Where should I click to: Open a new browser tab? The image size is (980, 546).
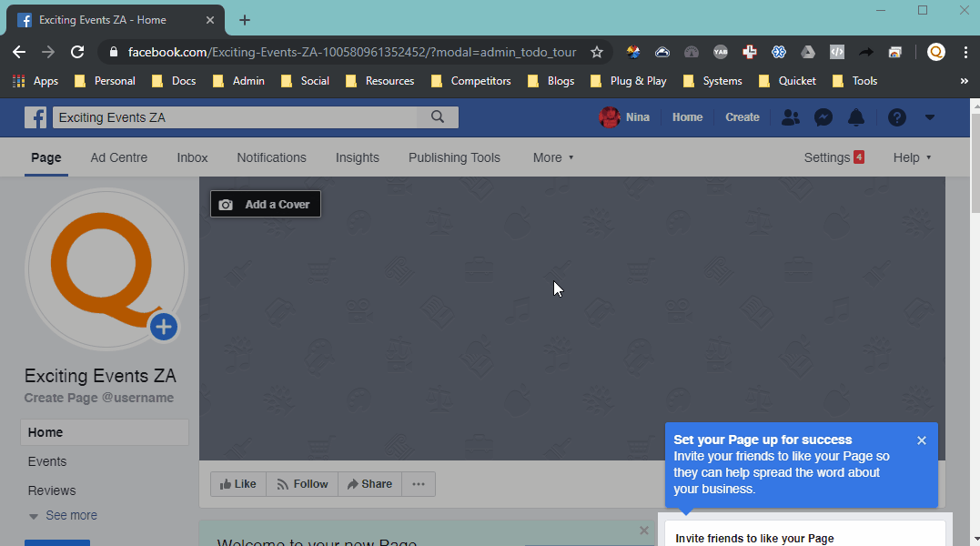point(245,20)
